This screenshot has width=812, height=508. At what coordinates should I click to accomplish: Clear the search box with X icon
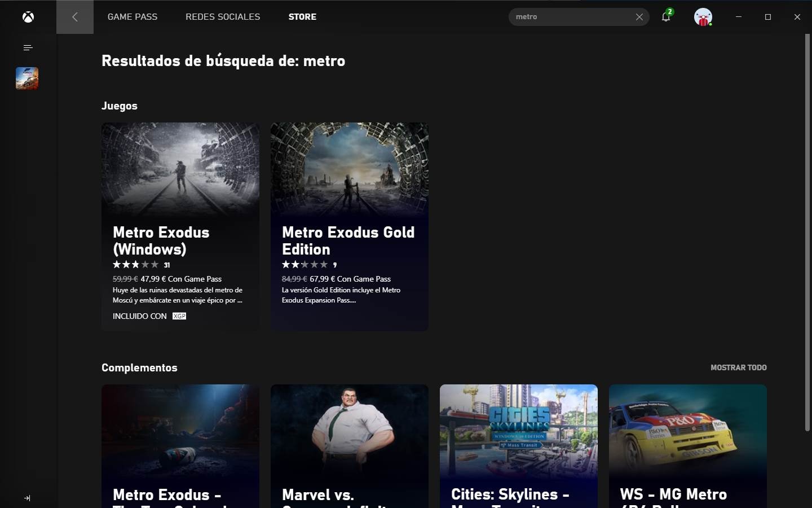(639, 17)
